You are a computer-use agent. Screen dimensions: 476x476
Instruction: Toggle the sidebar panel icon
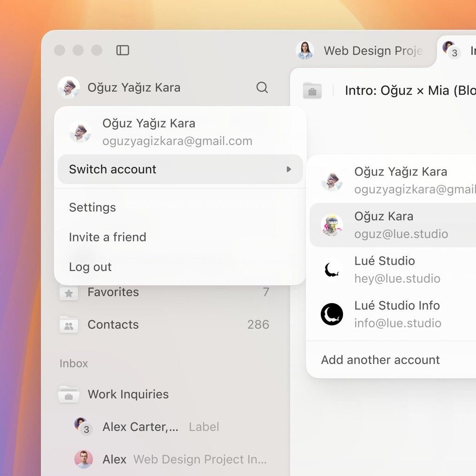[x=123, y=50]
